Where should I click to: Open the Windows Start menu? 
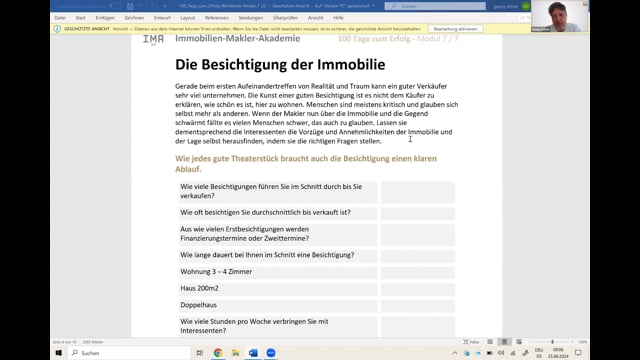coord(59,353)
